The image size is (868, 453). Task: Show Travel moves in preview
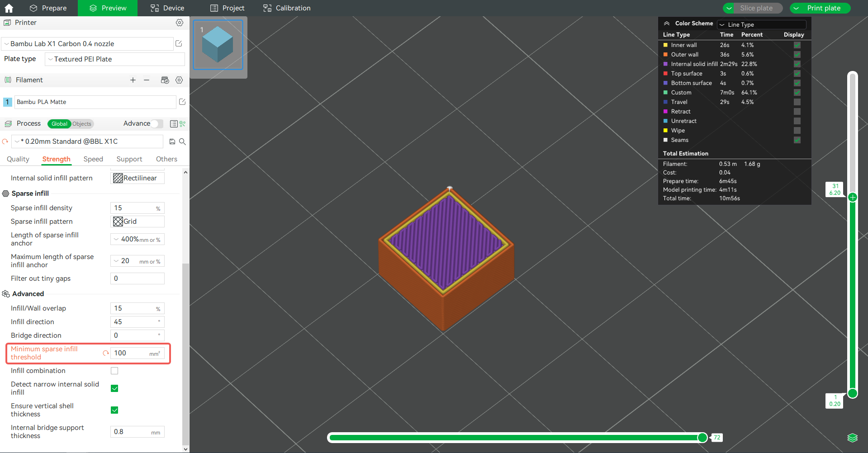point(797,102)
